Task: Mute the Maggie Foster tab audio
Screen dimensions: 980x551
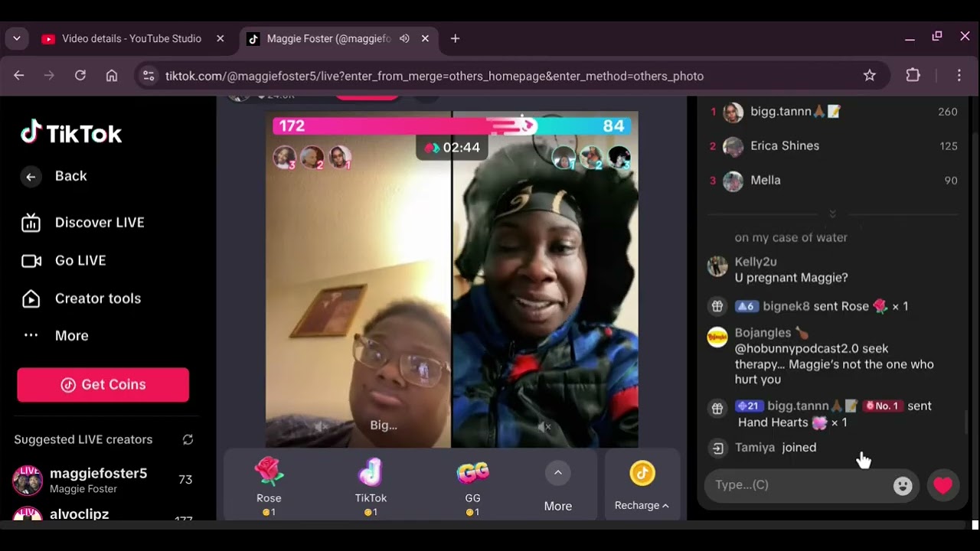Action: point(404,38)
